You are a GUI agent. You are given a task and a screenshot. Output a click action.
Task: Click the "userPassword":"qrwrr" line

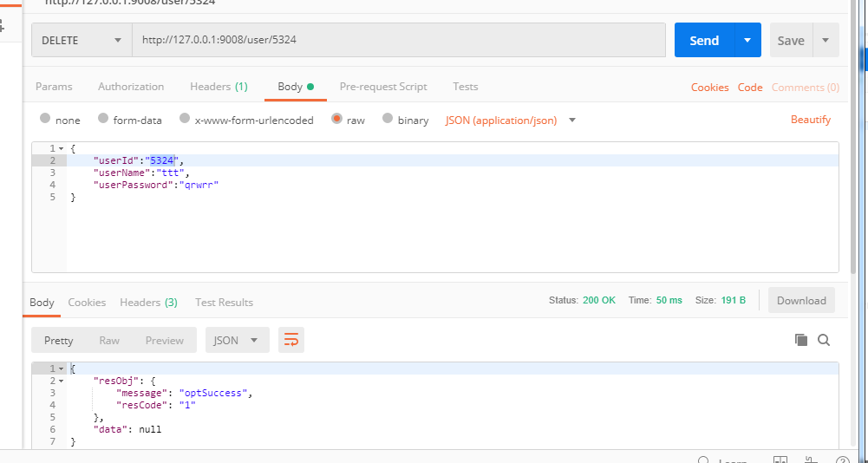tap(156, 185)
